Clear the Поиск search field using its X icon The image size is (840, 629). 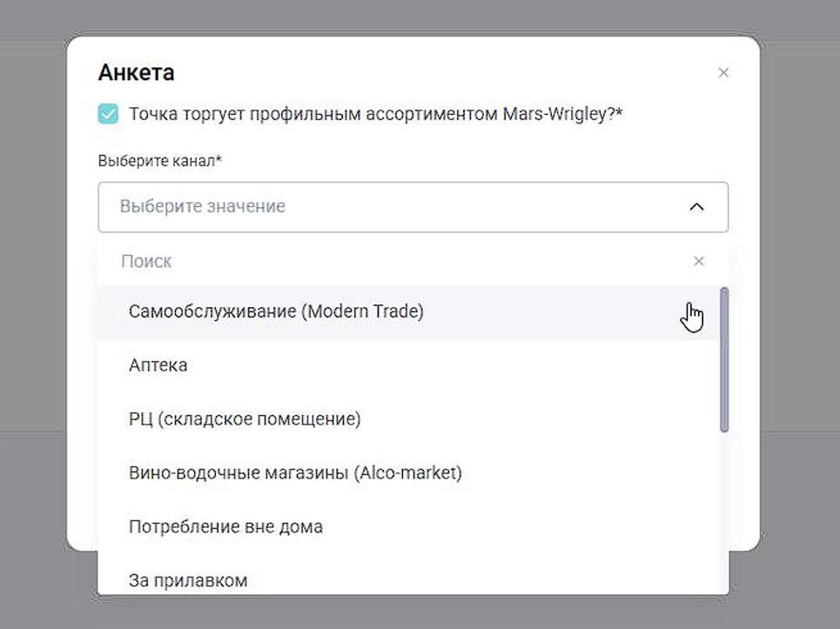(698, 261)
